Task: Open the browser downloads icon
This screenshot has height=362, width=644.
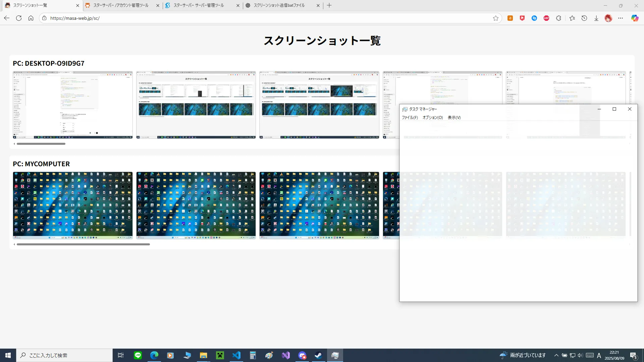Action: click(596, 18)
